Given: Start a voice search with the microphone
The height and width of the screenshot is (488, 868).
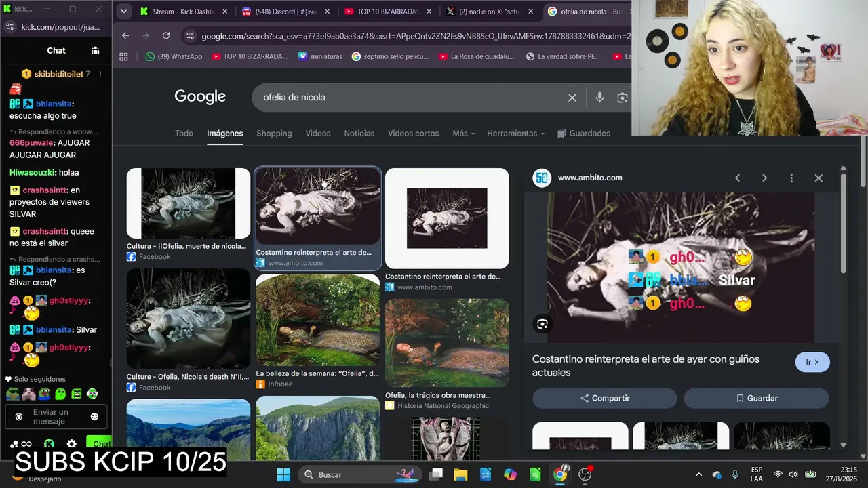Looking at the screenshot, I should [x=599, y=98].
